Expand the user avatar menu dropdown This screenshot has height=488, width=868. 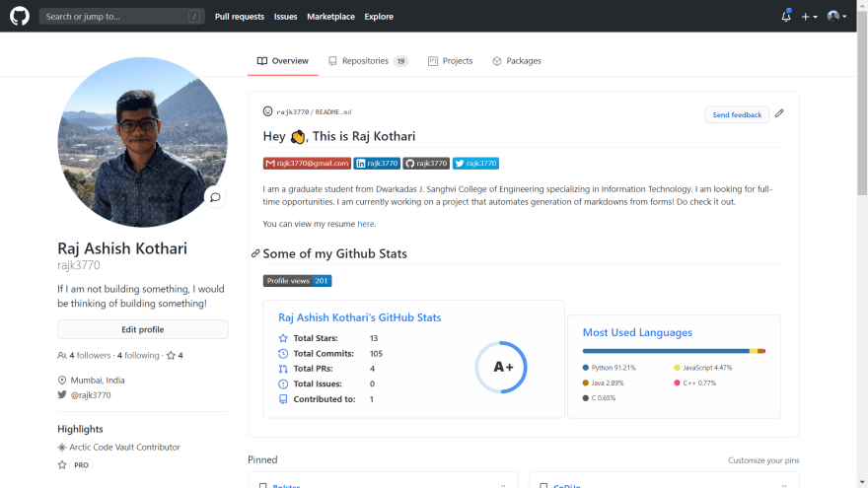(837, 17)
